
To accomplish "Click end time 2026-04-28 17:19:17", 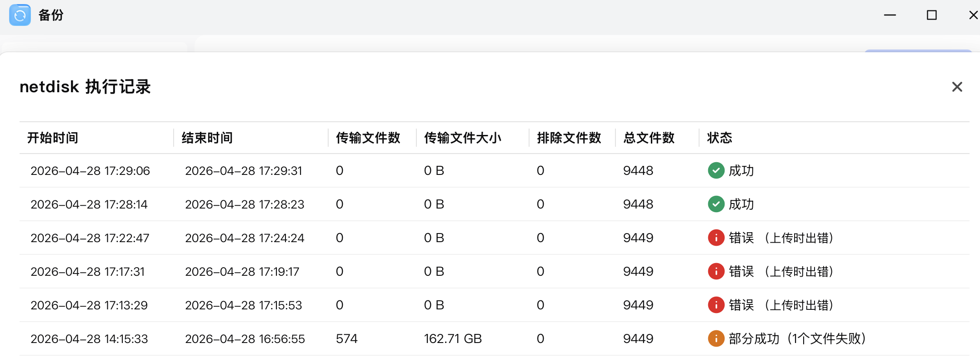I will click(x=242, y=272).
